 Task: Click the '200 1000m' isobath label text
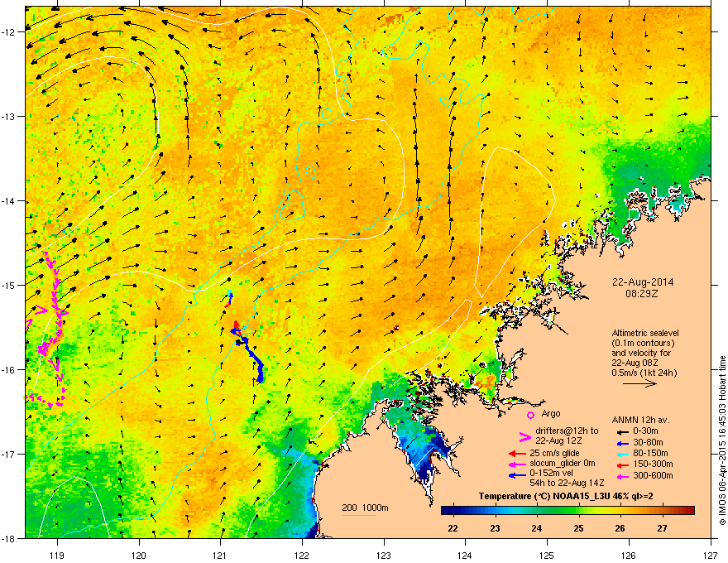[366, 508]
